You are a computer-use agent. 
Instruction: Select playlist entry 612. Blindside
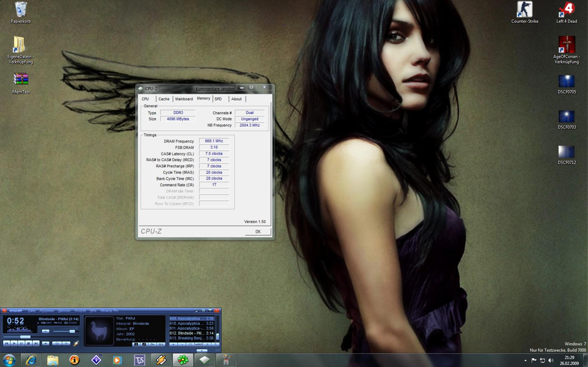(192, 333)
